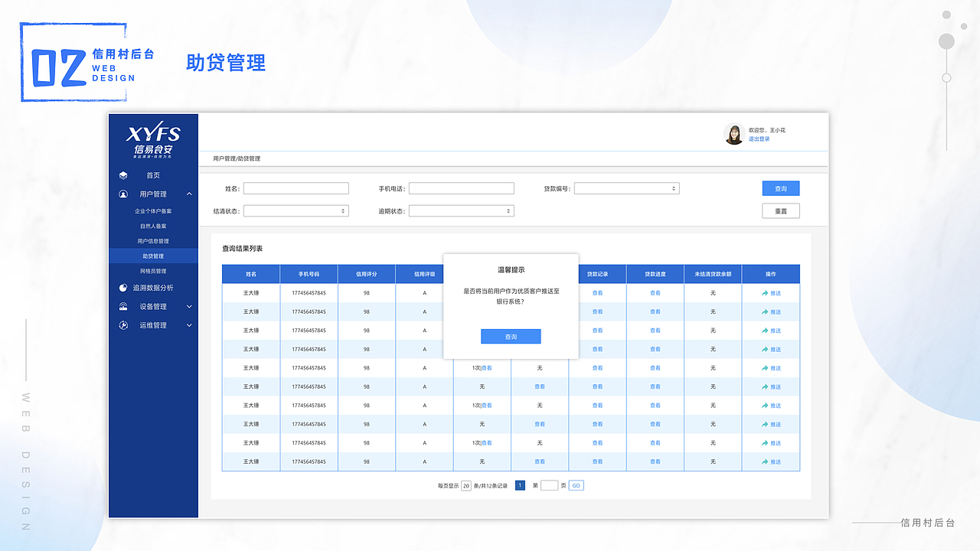Open the 逾期状态 dropdown
The image size is (980, 551).
461,211
